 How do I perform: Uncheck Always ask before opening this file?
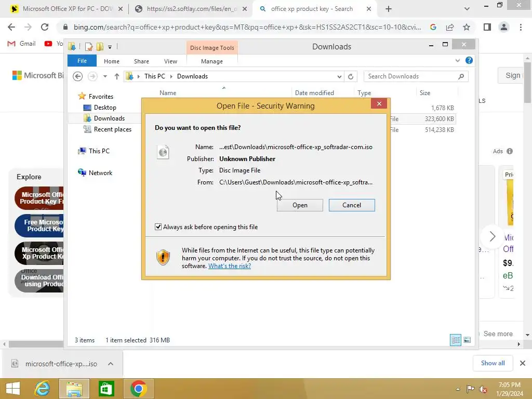(158, 227)
